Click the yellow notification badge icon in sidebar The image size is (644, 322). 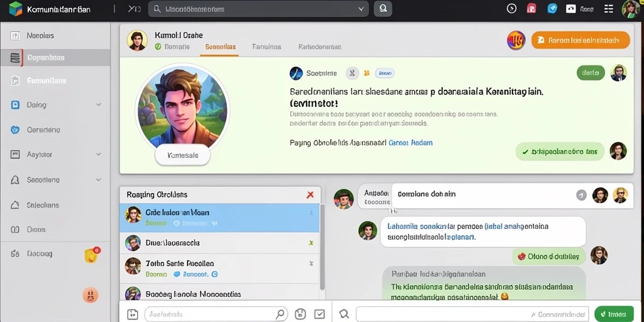[92, 255]
